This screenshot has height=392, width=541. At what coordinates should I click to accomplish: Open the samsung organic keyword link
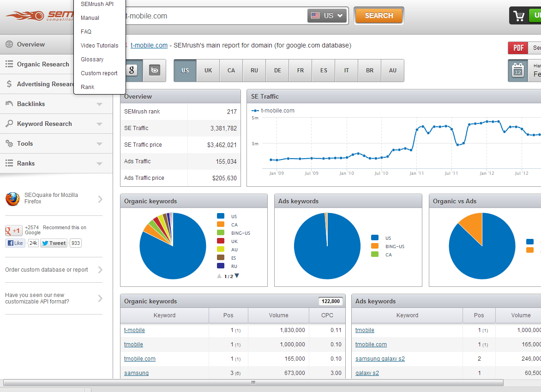pyautogui.click(x=136, y=373)
